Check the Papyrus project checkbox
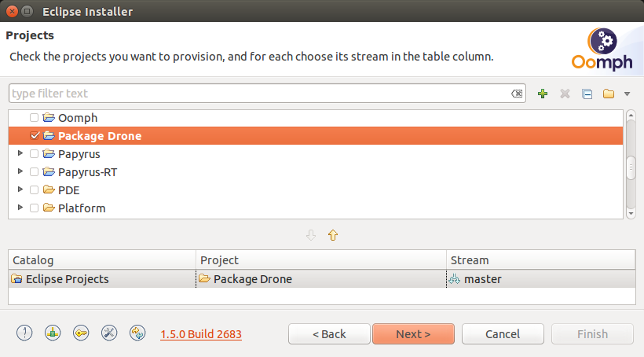 click(x=34, y=154)
